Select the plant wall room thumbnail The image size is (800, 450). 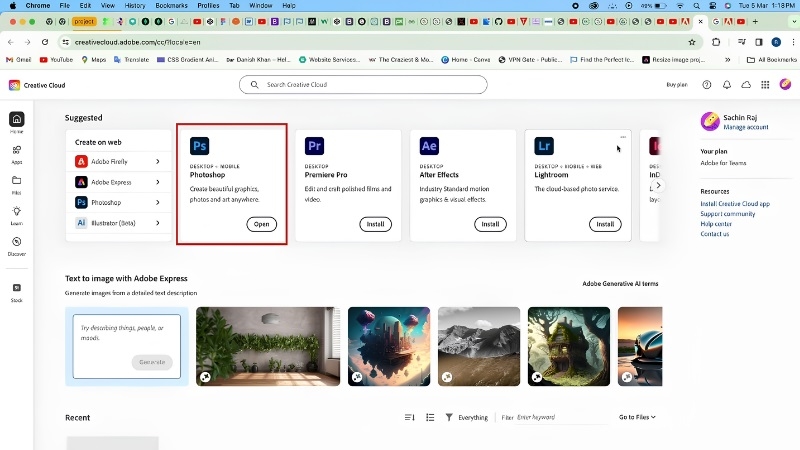(x=268, y=346)
